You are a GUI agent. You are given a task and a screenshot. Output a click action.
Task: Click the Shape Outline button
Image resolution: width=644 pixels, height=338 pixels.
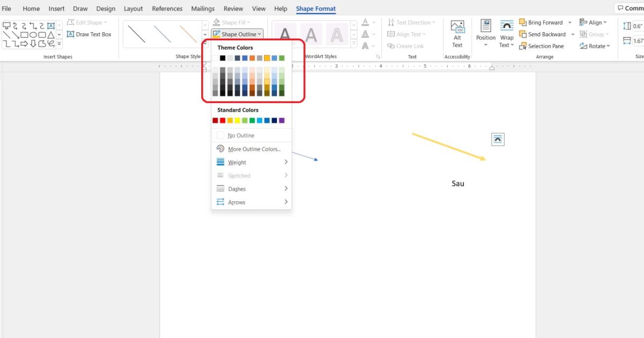[x=236, y=34]
